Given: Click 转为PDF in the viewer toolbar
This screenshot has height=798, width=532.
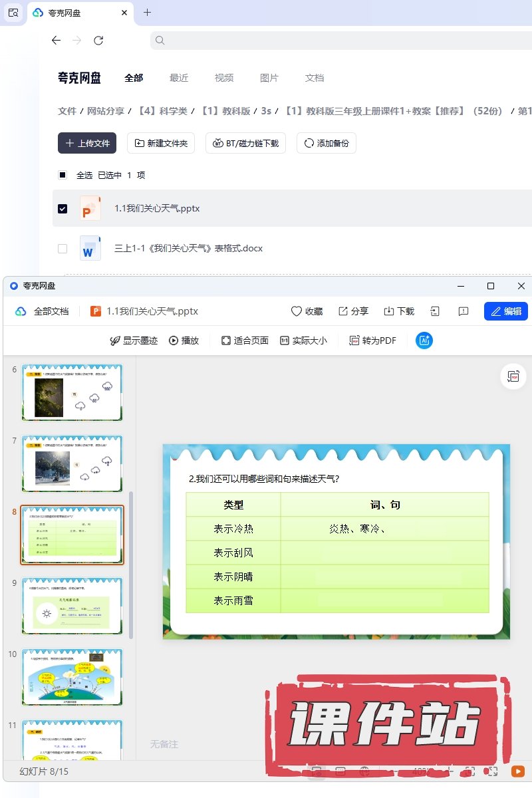Looking at the screenshot, I should [x=372, y=340].
